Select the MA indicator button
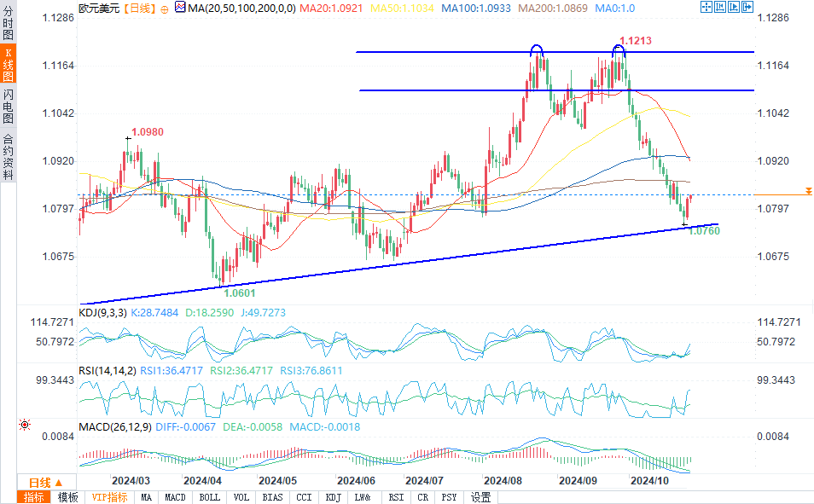 147,497
